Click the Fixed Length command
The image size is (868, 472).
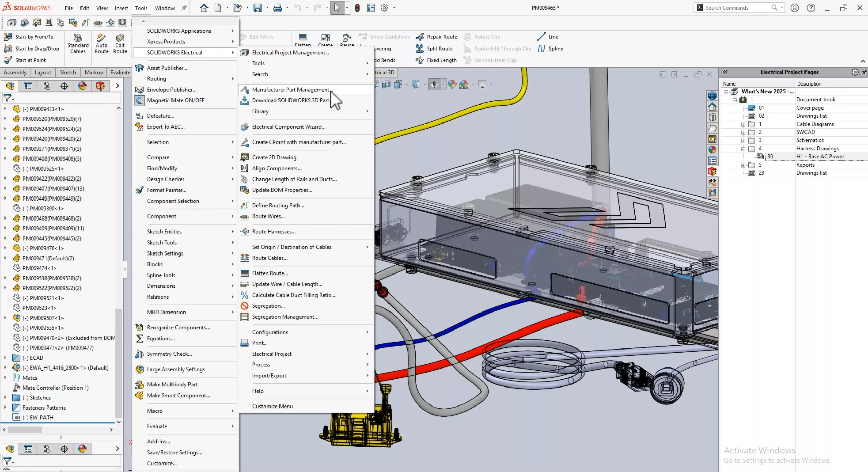[436, 60]
